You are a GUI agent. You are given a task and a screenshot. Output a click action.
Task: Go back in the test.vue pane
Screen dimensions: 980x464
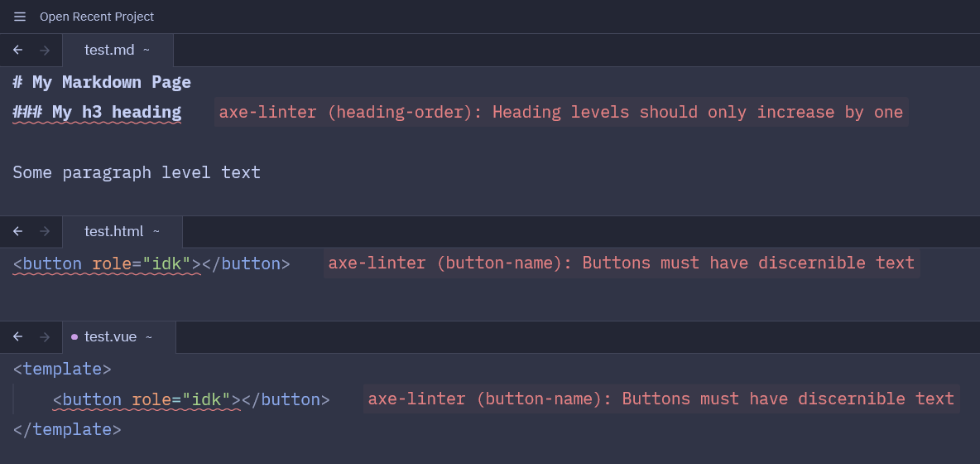coord(17,336)
